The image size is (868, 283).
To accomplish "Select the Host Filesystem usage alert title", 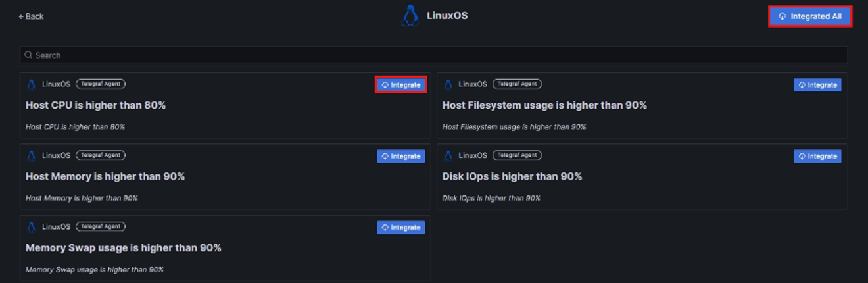I will tap(544, 105).
